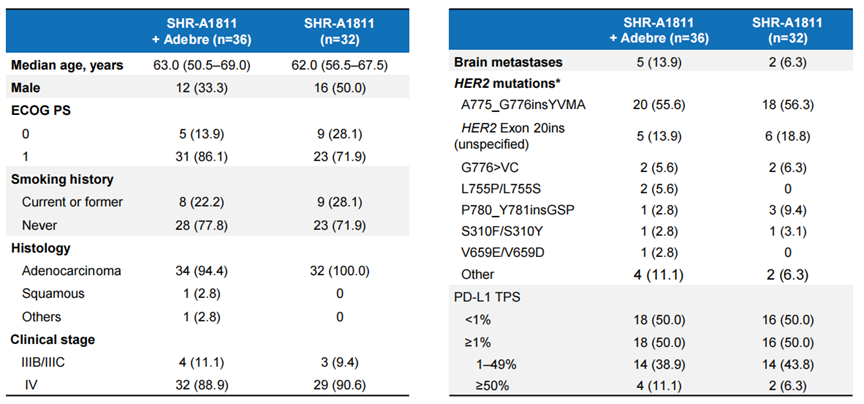Screen dimensions: 864x404
Task: Select the 'Histology' section label
Action: pyautogui.click(x=41, y=247)
